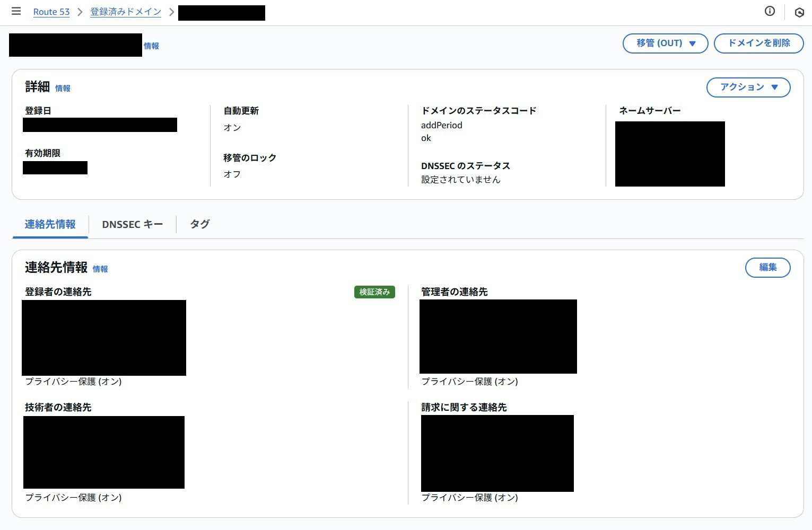Click the arrow on 移管 (OUT) button
Image resolution: width=812 pixels, height=530 pixels.
tap(692, 44)
